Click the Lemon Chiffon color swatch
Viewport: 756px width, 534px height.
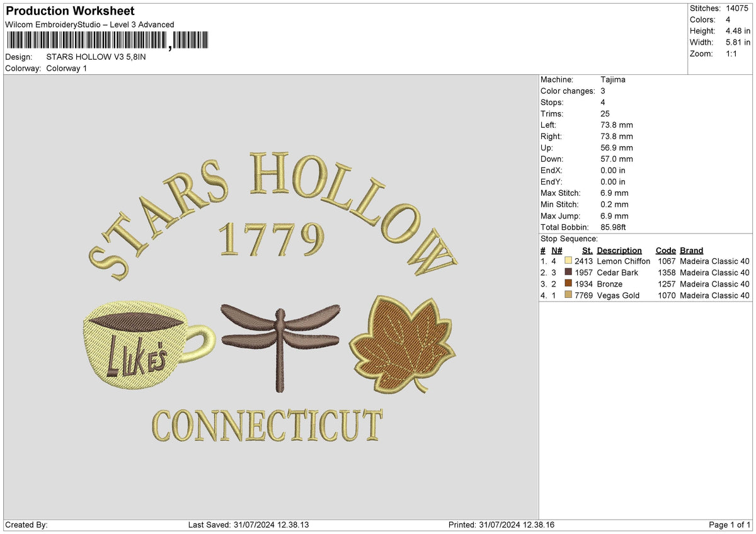coord(569,261)
